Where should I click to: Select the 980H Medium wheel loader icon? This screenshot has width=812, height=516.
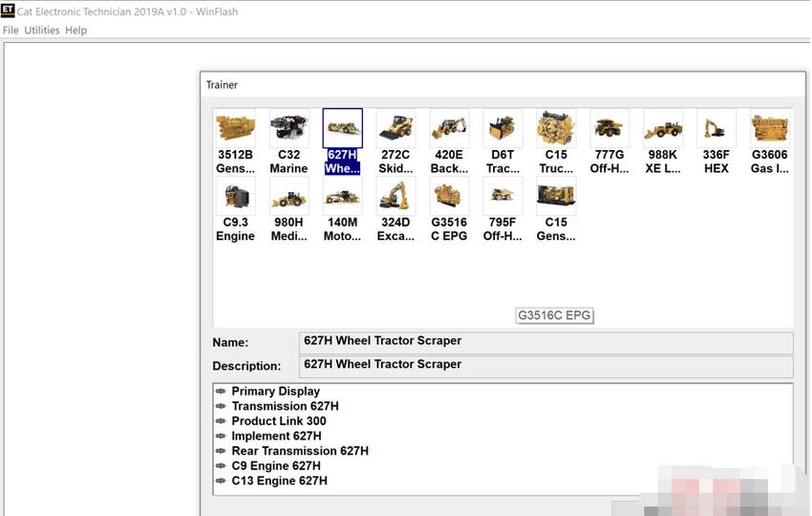click(x=288, y=196)
